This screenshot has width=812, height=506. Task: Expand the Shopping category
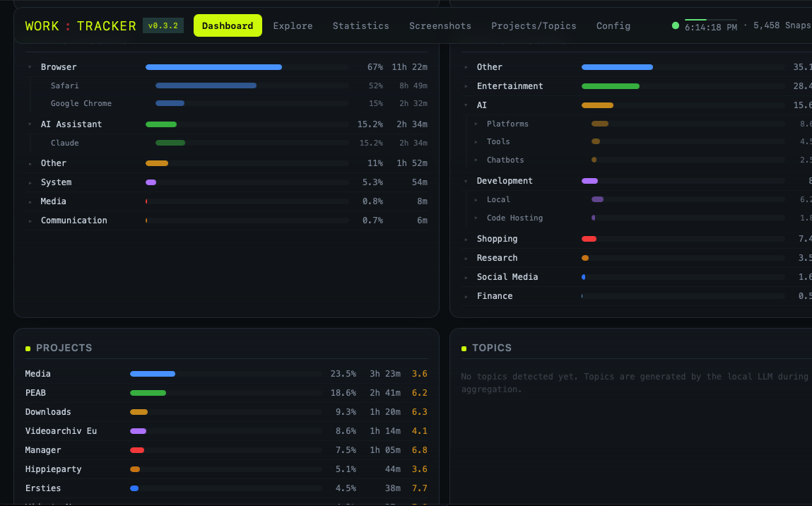pos(466,240)
